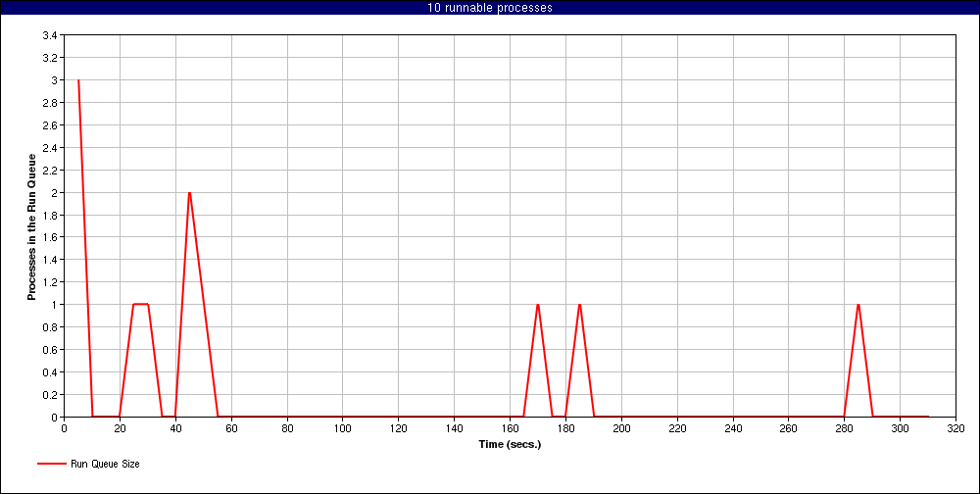Click the "Processes in the Run Queue" axis label
The image size is (980, 494).
(x=30, y=225)
